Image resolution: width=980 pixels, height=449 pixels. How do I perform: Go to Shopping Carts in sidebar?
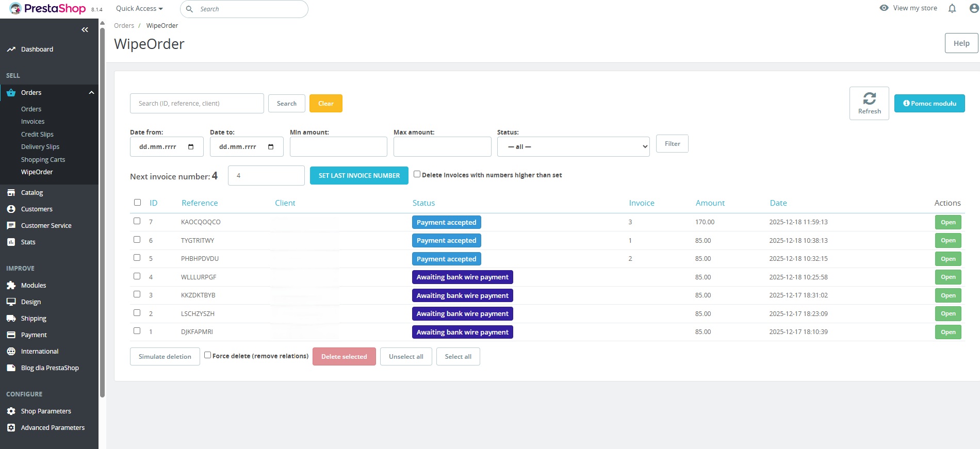[x=43, y=159]
